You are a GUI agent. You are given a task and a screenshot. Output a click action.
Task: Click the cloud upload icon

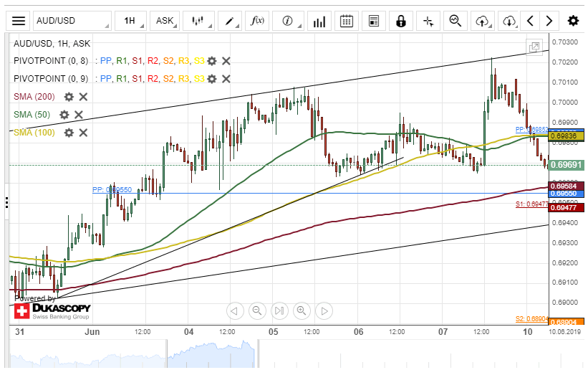[x=482, y=21]
